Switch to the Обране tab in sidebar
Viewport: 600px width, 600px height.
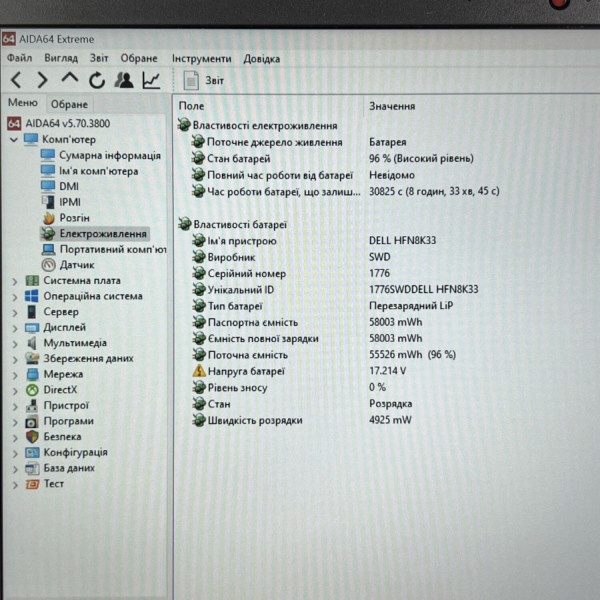point(69,104)
